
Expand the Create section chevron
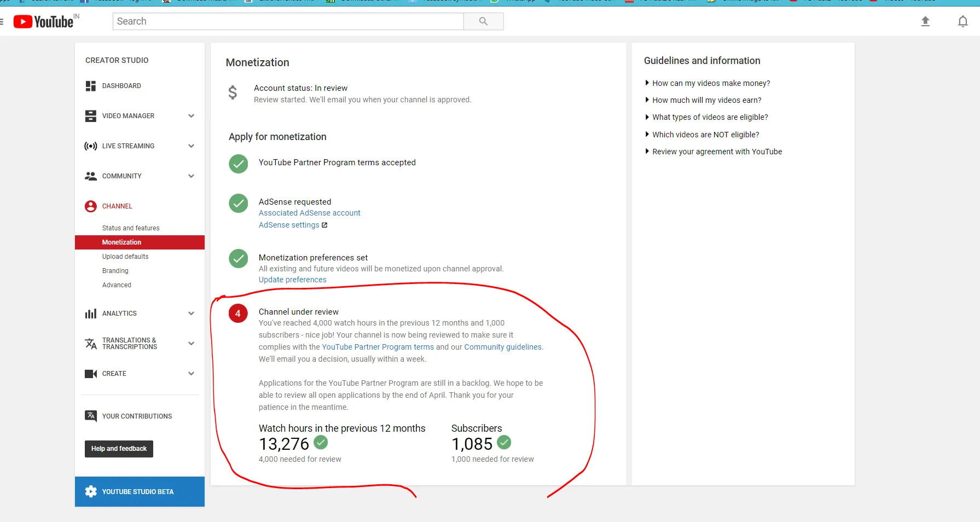tap(191, 374)
